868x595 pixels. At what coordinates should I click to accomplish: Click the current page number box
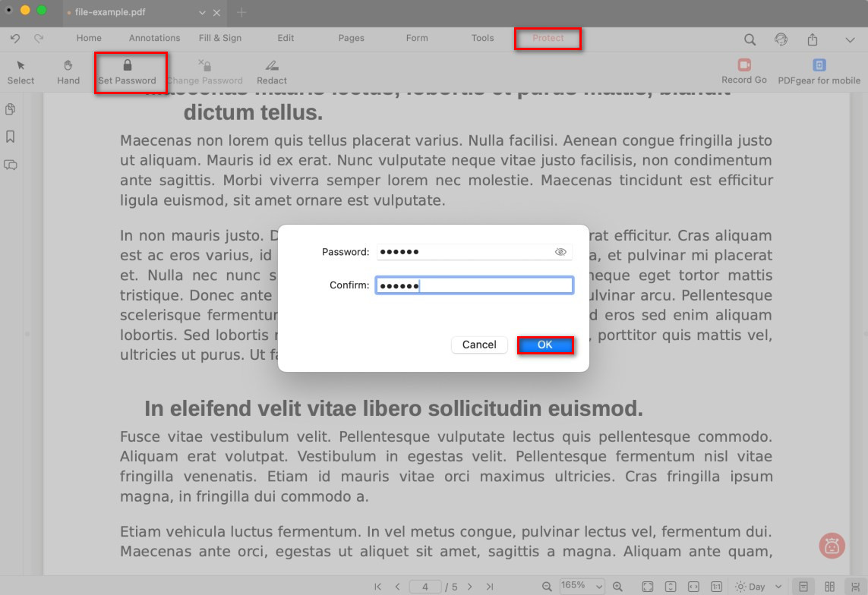[425, 587]
